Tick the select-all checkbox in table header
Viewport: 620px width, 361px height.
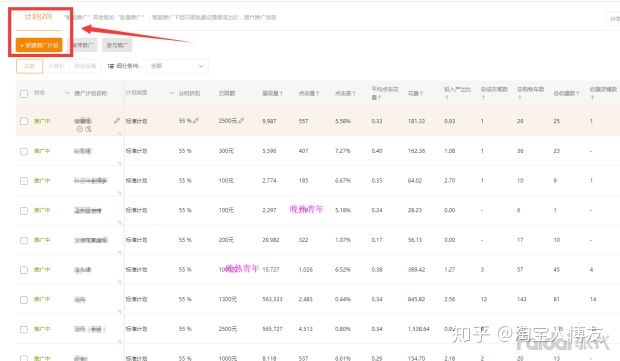pos(24,94)
